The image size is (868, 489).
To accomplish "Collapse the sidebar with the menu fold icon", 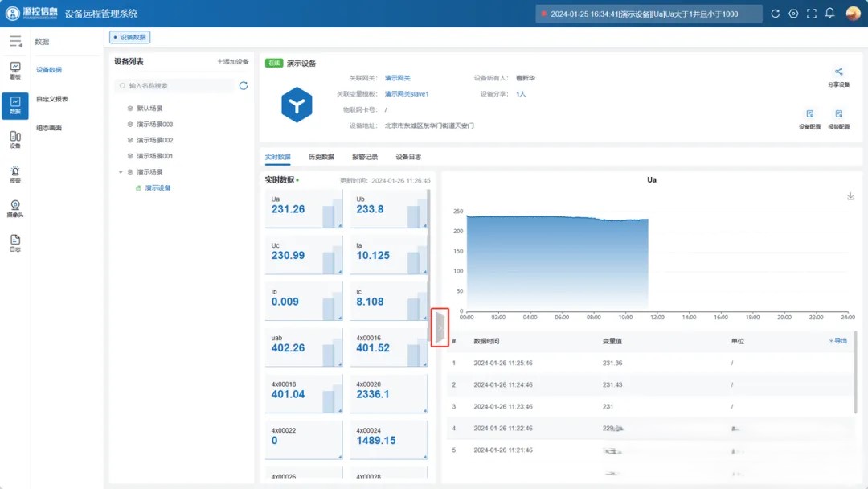I will point(15,42).
